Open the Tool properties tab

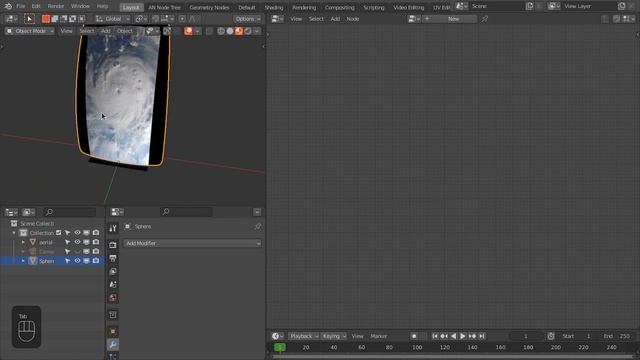tap(113, 228)
